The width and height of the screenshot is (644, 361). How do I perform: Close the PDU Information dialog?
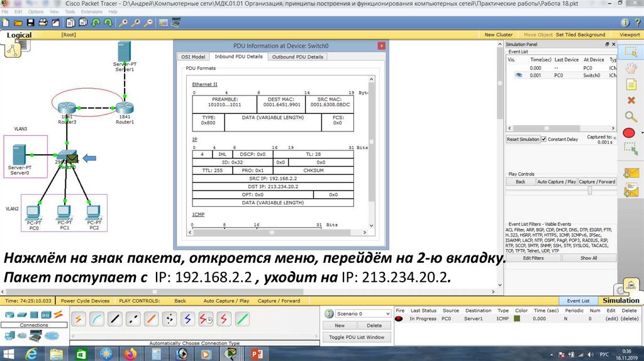point(381,45)
